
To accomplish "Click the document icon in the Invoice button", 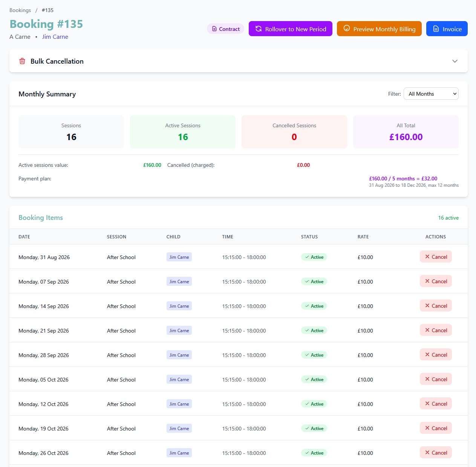I will [436, 29].
